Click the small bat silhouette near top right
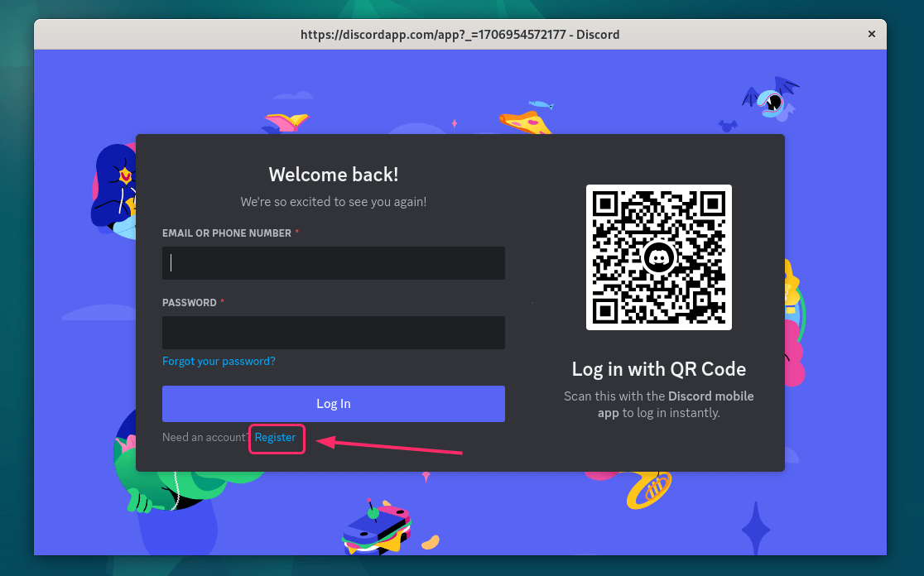Image resolution: width=924 pixels, height=576 pixels. [728, 126]
